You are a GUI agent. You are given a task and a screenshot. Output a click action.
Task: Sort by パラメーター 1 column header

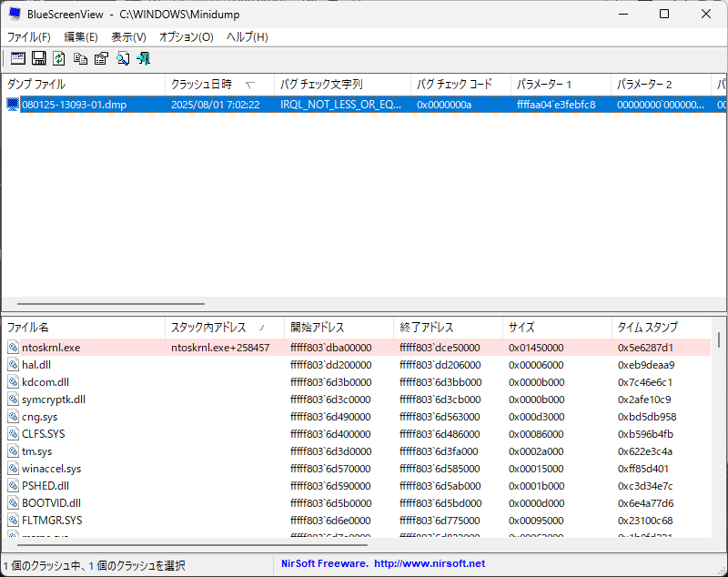point(561,85)
